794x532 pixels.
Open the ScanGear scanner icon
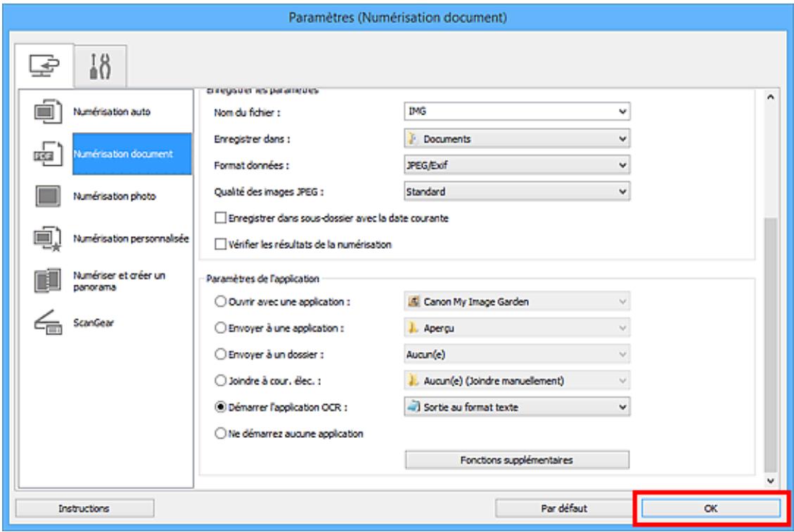42,325
